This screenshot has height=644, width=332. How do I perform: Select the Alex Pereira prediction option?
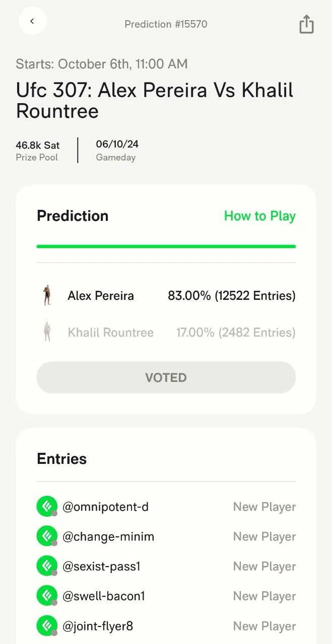click(166, 295)
